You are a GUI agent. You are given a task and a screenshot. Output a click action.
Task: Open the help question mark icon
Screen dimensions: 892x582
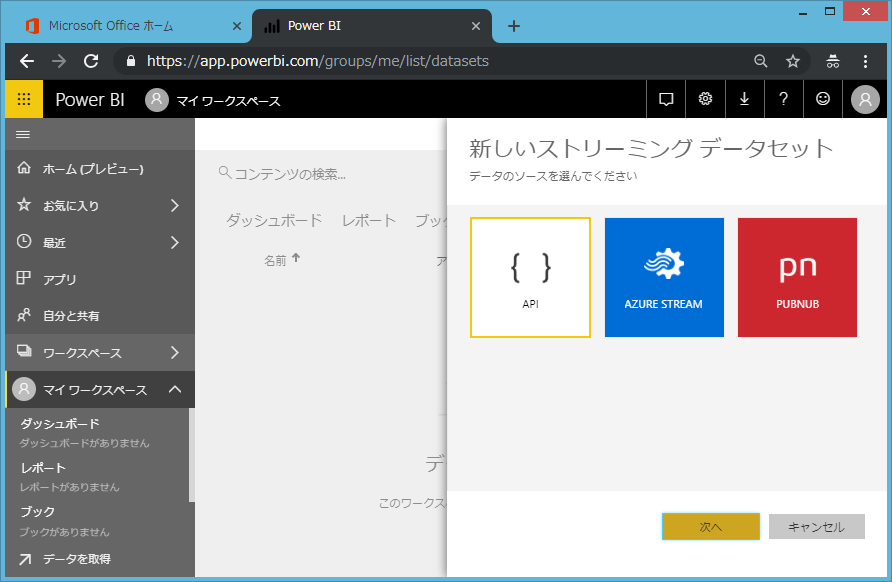(x=783, y=99)
